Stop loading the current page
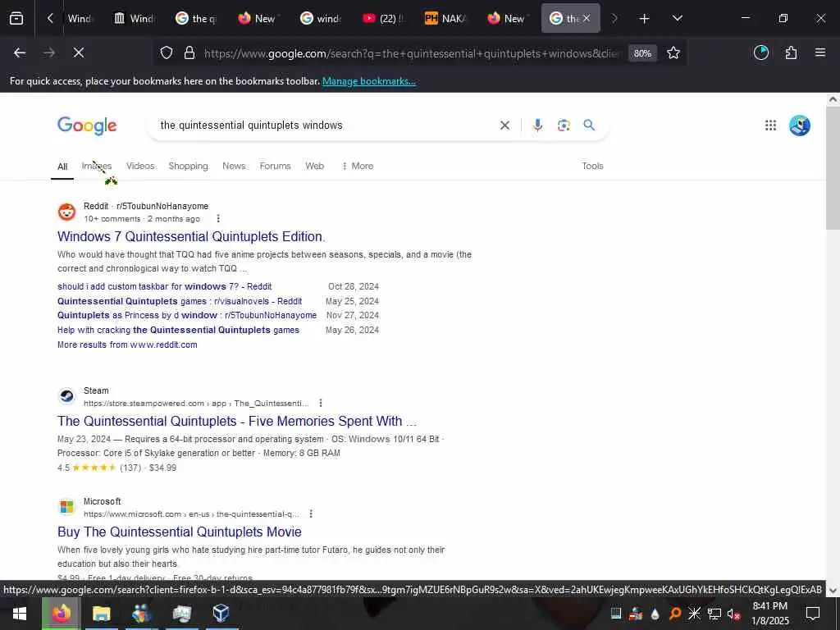The height and width of the screenshot is (630, 840). click(79, 52)
